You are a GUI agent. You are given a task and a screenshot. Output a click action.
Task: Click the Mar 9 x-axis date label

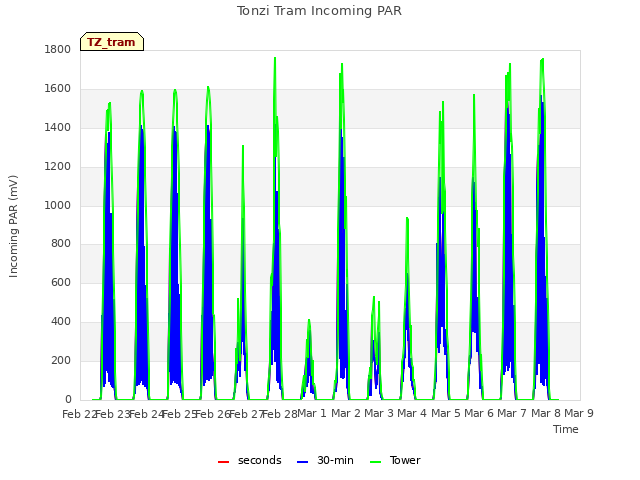[579, 413]
